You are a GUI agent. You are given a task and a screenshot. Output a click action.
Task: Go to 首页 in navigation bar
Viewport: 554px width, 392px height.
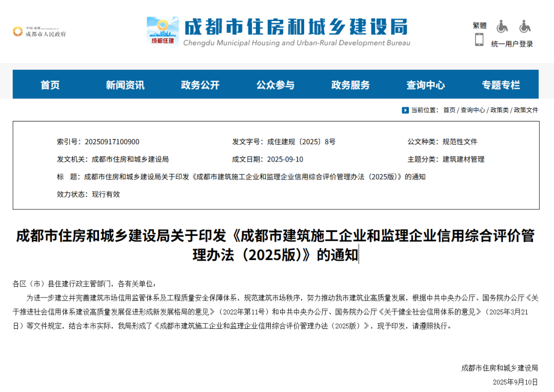pos(50,85)
